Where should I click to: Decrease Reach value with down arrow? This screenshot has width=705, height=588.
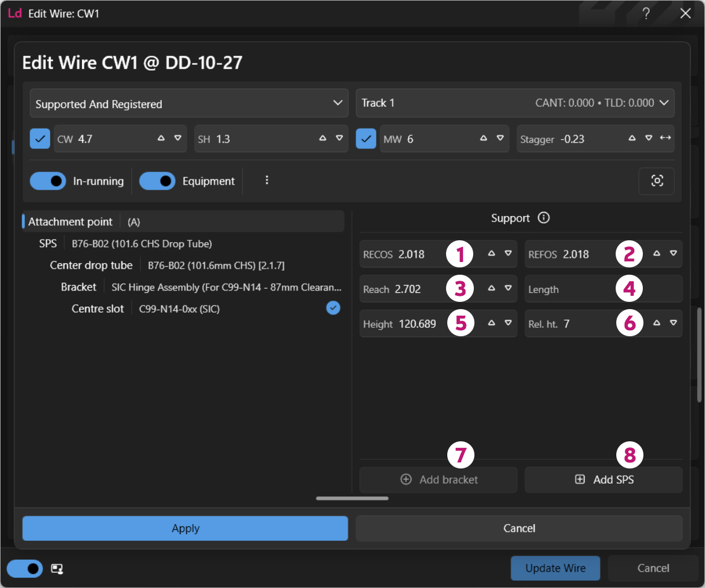(508, 288)
